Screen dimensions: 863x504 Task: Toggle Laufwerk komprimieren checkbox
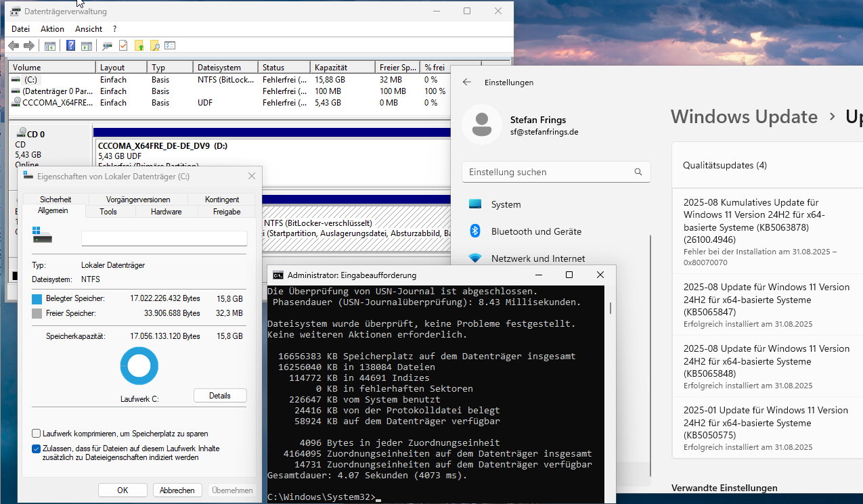click(x=36, y=434)
